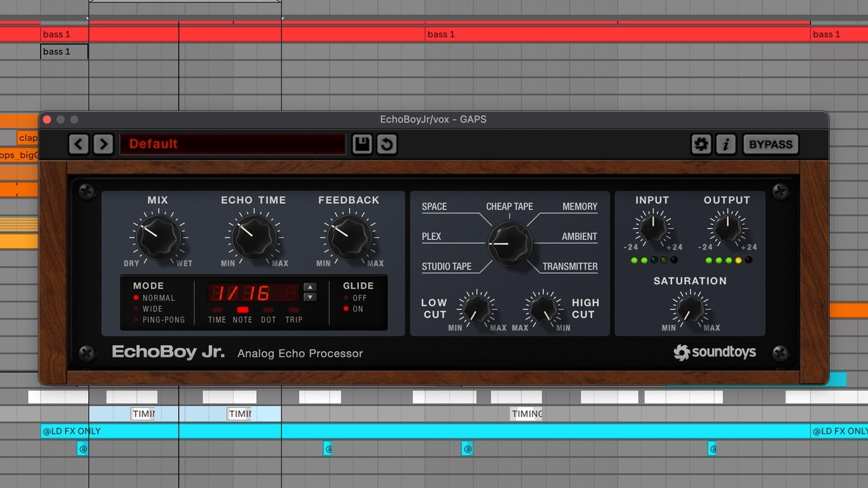The height and width of the screenshot is (488, 868).
Task: Click the HIGH CUT knob
Action: pos(542,309)
